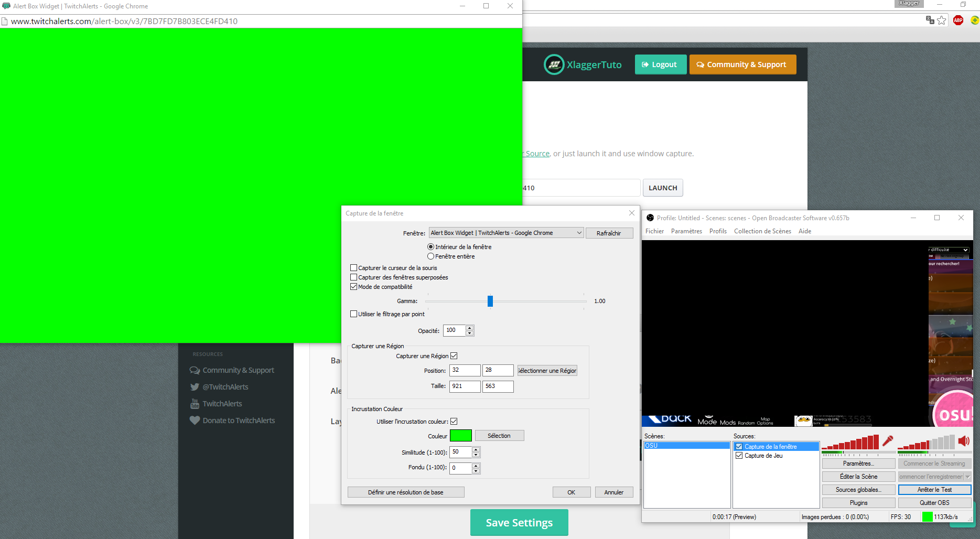Close the Capture de la fenêtre dialog
Image resolution: width=980 pixels, height=539 pixels.
632,213
